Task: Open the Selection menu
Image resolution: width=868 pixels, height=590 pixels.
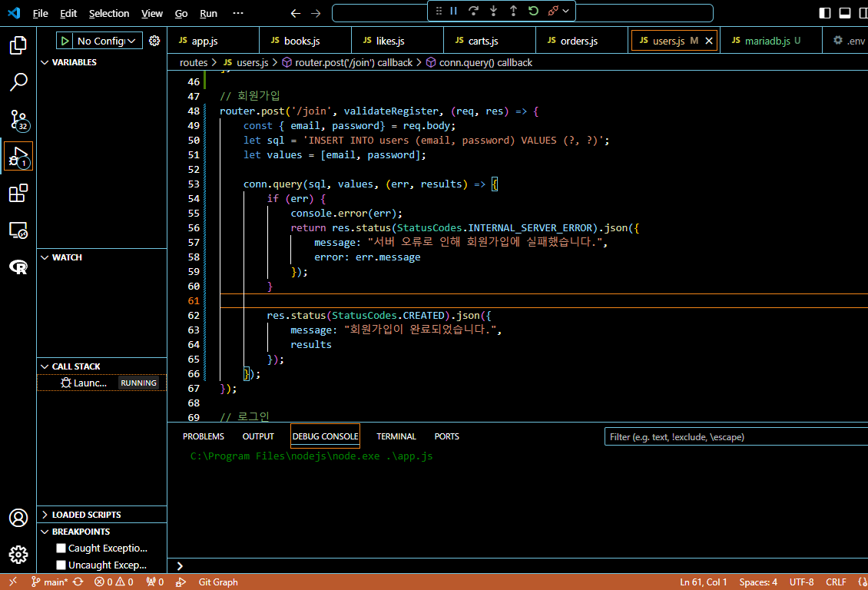Action: pos(109,13)
